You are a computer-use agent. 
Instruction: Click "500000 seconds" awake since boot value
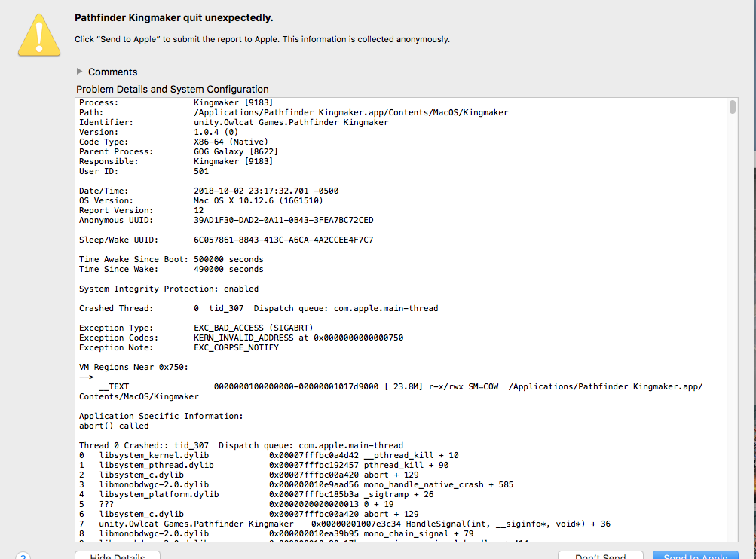pyautogui.click(x=228, y=259)
